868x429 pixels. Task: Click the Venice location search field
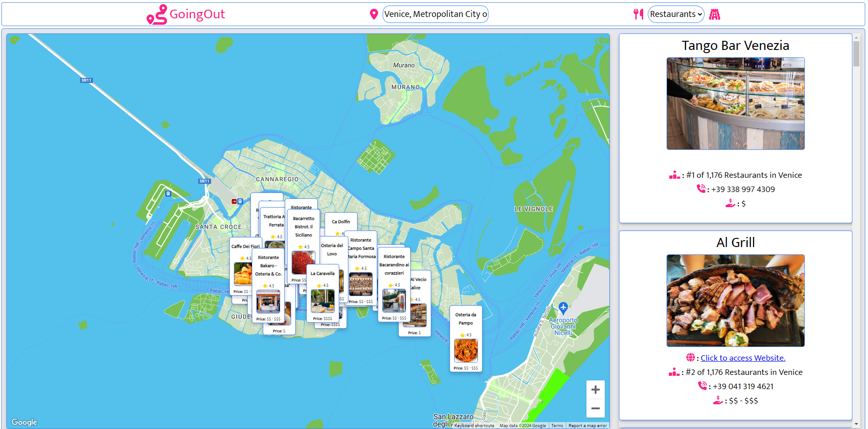click(x=435, y=14)
